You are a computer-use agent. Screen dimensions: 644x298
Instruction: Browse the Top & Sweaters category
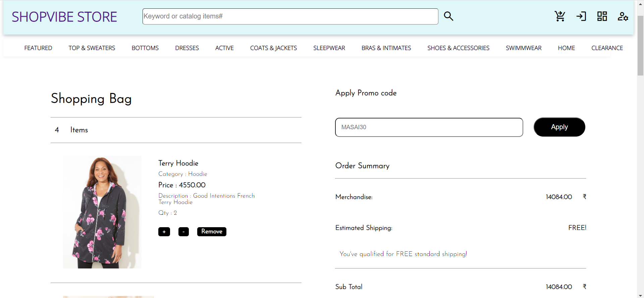coord(92,48)
